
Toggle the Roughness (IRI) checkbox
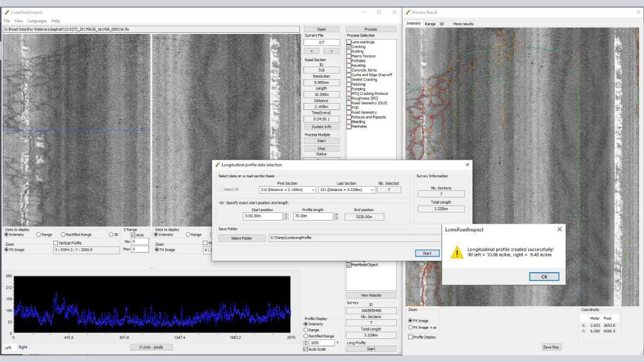point(349,98)
